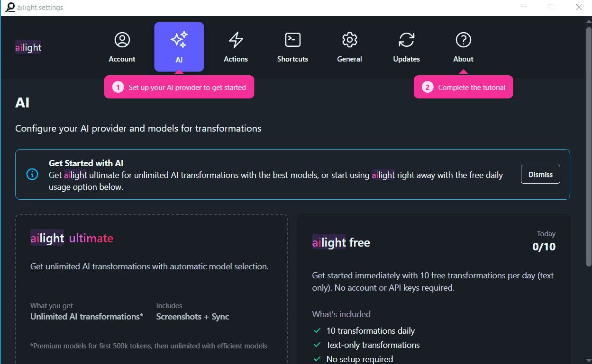The height and width of the screenshot is (364, 592).
Task: Click 'Screenshots + Sync' text
Action: pos(192,317)
